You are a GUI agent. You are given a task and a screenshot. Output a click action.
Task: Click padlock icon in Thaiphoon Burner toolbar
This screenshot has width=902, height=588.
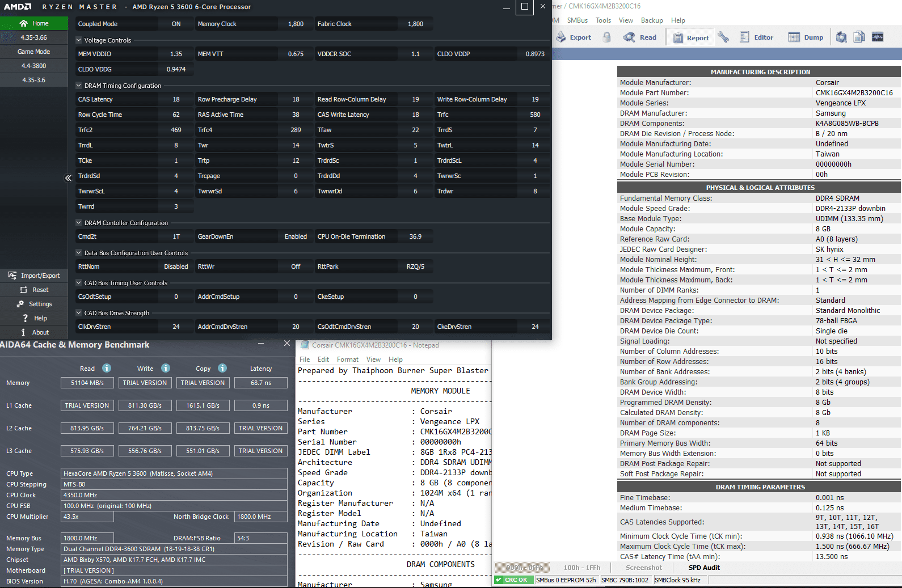(x=607, y=37)
